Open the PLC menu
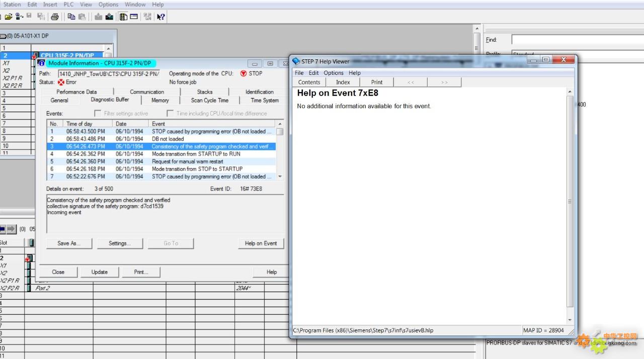644x359 pixels. [68, 5]
